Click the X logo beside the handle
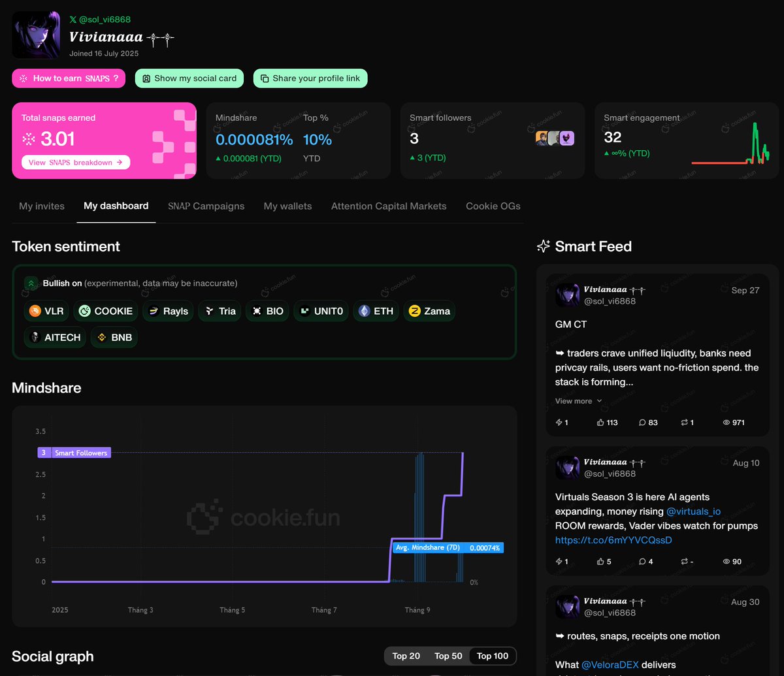The width and height of the screenshot is (784, 676). point(73,20)
